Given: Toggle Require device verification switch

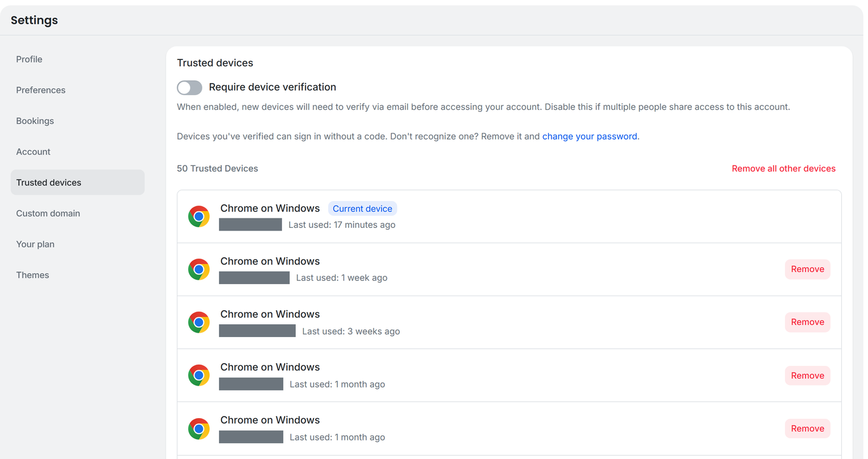Looking at the screenshot, I should point(190,87).
